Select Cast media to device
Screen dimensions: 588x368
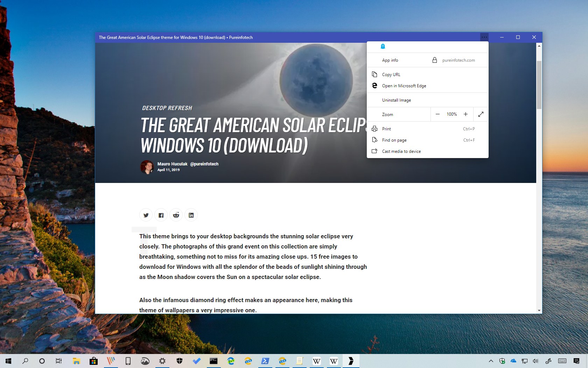tap(428, 151)
